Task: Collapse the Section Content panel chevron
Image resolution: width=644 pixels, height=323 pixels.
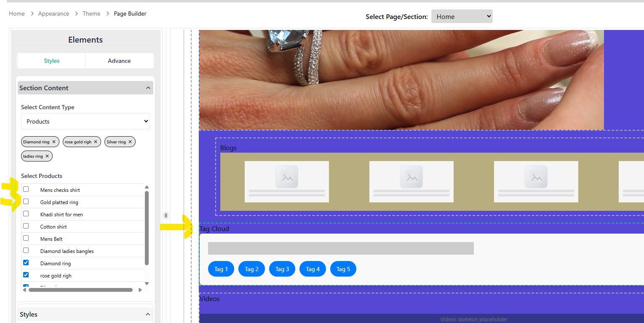Action: point(148,88)
